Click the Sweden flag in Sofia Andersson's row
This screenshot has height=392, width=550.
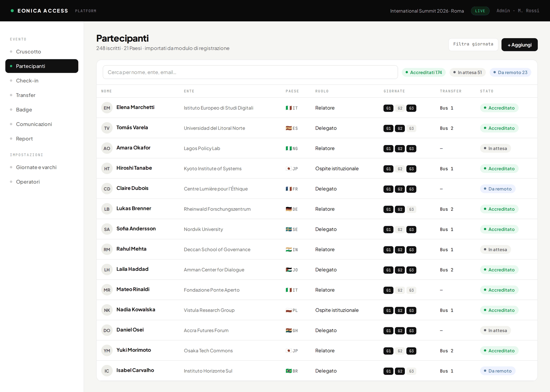288,229
